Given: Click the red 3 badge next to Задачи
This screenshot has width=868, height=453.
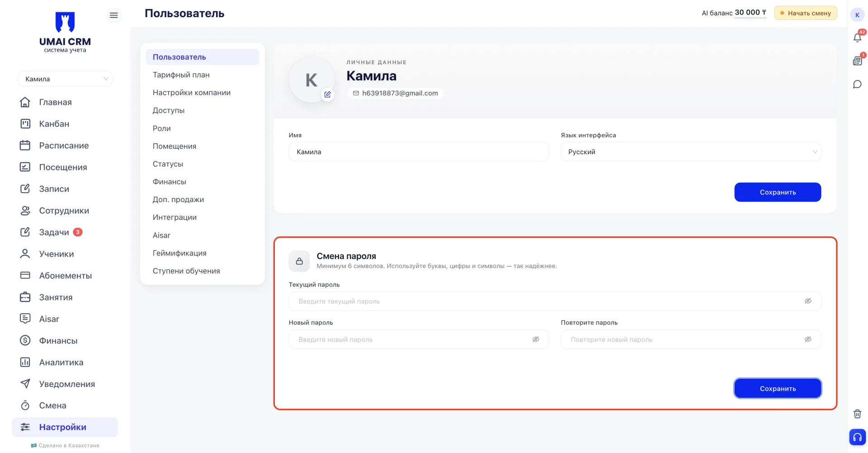Looking at the screenshot, I should point(78,232).
